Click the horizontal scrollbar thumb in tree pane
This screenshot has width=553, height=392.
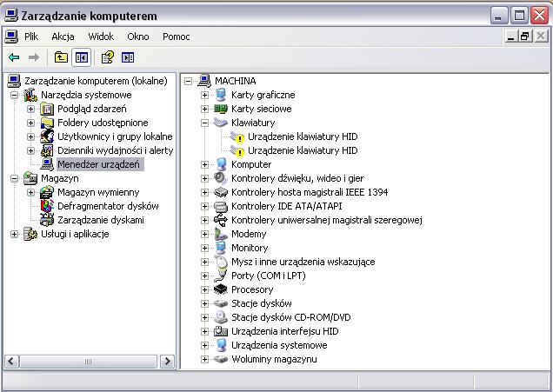[88, 361]
